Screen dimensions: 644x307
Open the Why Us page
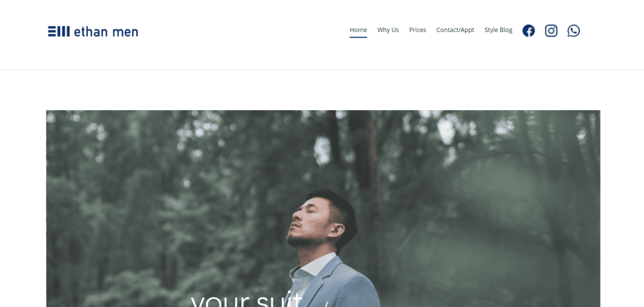click(388, 30)
